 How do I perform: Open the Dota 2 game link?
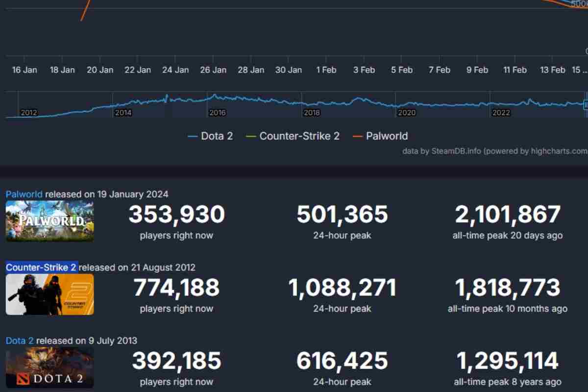pos(19,341)
